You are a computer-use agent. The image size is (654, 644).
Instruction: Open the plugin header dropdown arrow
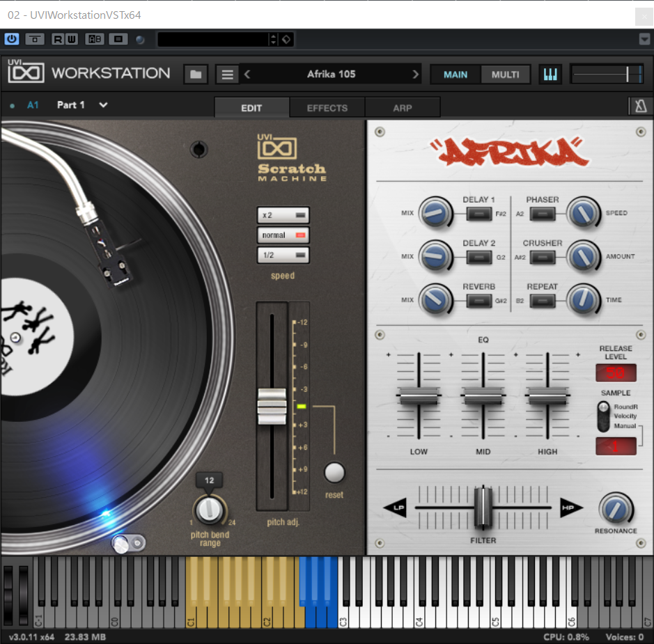click(x=644, y=39)
